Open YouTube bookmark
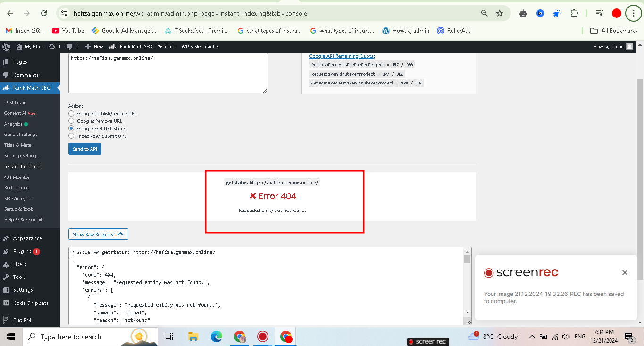This screenshot has width=644, height=346. pos(68,31)
